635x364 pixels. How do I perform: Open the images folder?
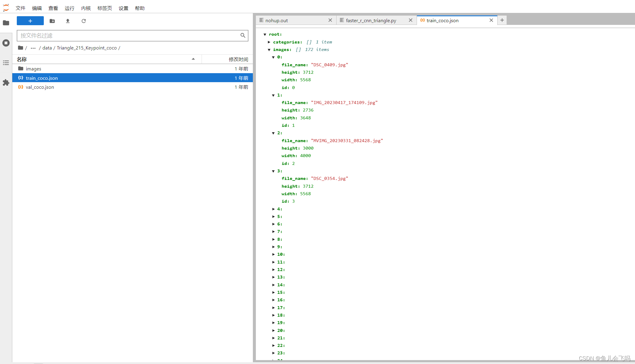pyautogui.click(x=33, y=69)
